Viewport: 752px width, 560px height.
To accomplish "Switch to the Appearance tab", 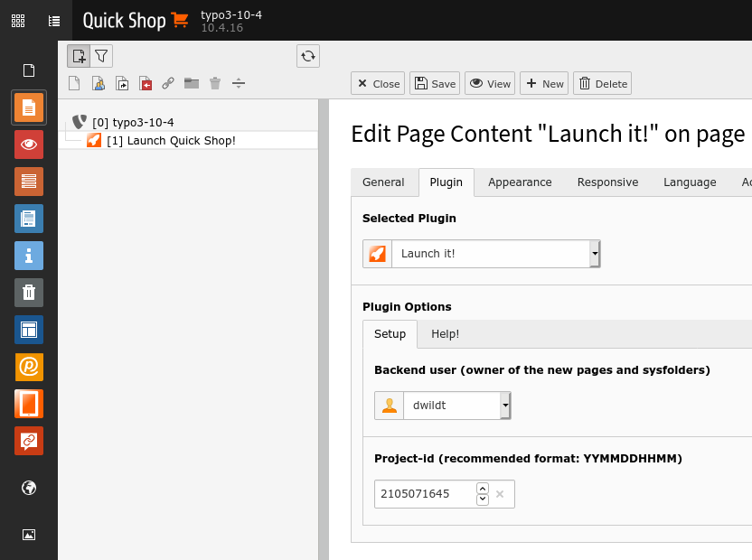I will tap(520, 182).
